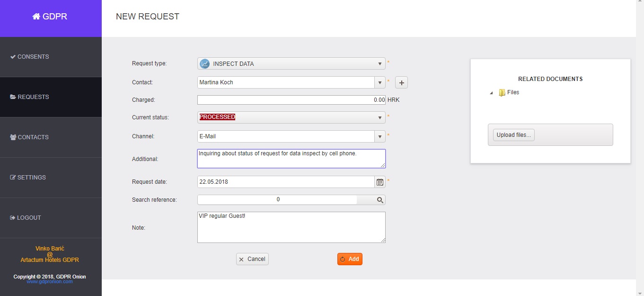Collapse the Files tree node
The height and width of the screenshot is (296, 644).
pyautogui.click(x=491, y=93)
